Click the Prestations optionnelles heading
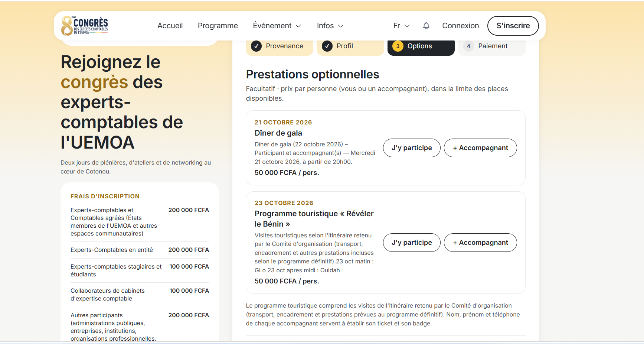 [313, 74]
